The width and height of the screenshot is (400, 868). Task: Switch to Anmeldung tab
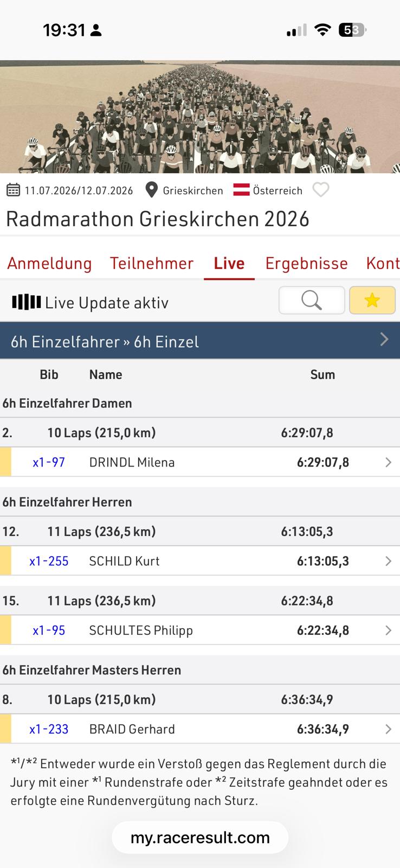[49, 263]
